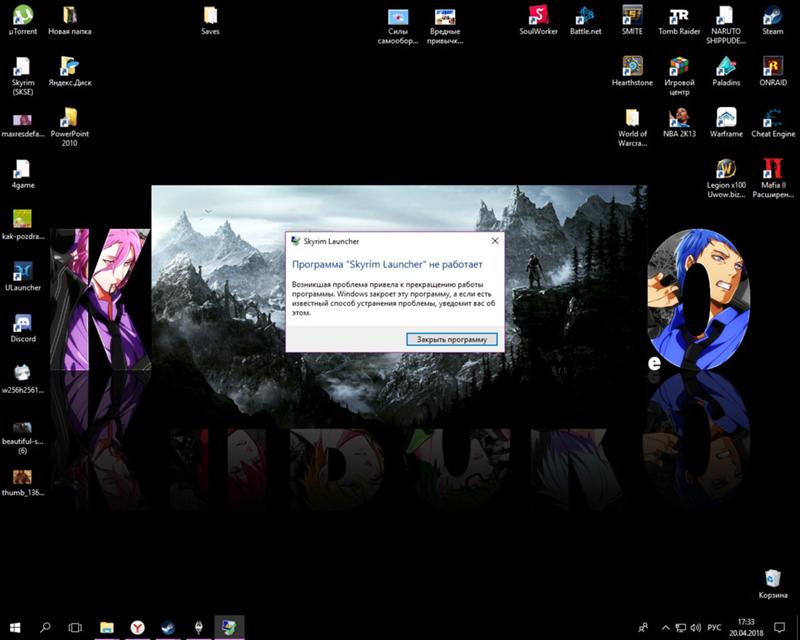
Task: Select the ULauncher shortcut
Action: (x=23, y=276)
